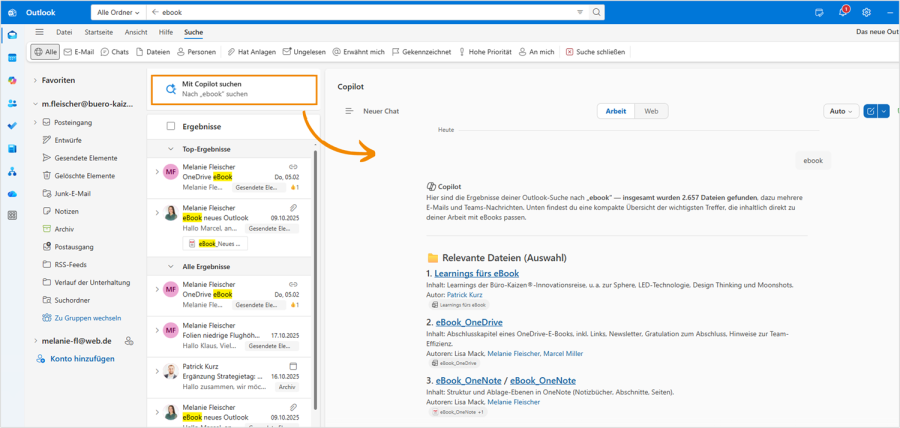Click the hamburger navigation pane toggle
Image resolution: width=900 pixels, height=428 pixels.
(39, 32)
